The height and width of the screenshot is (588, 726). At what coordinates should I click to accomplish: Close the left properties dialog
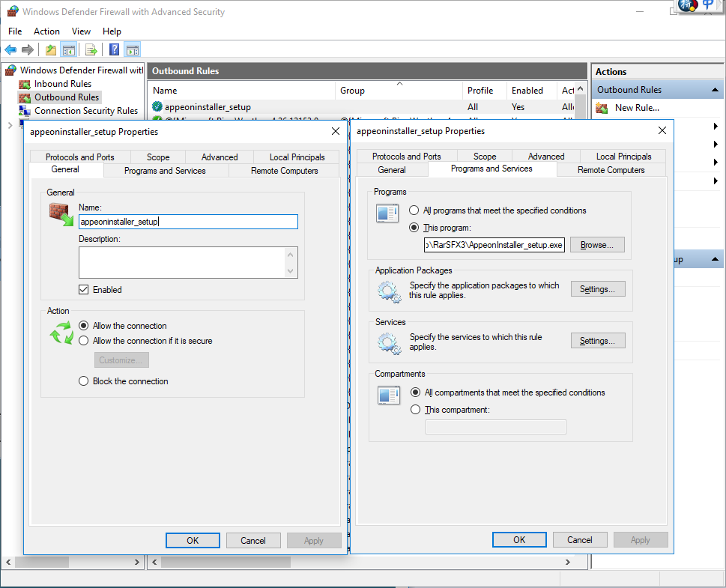coord(336,132)
